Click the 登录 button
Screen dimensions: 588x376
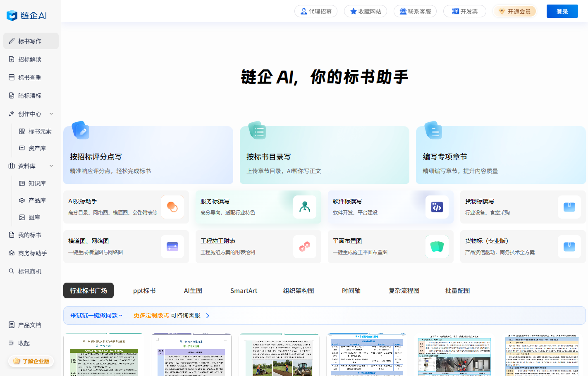click(x=562, y=11)
